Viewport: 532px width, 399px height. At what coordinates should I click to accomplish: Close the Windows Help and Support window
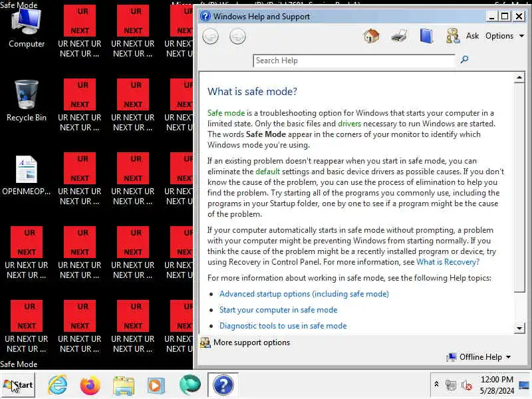pos(519,16)
